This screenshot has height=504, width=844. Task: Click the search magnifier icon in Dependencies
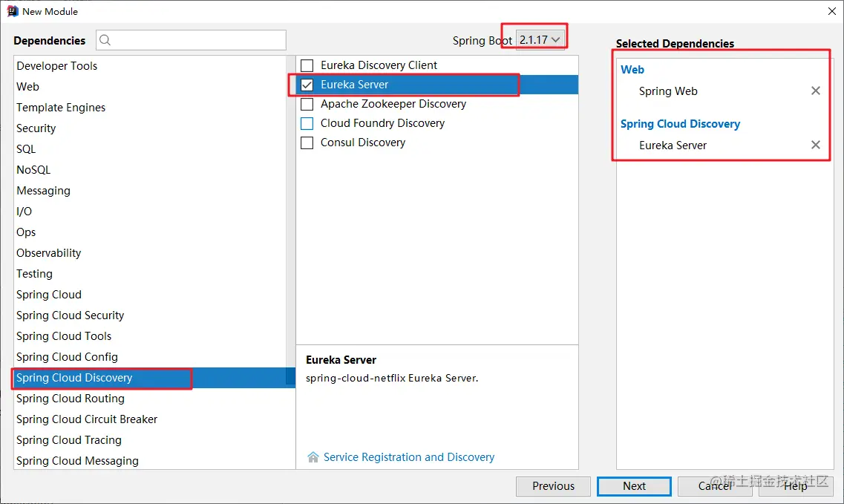[x=105, y=40]
